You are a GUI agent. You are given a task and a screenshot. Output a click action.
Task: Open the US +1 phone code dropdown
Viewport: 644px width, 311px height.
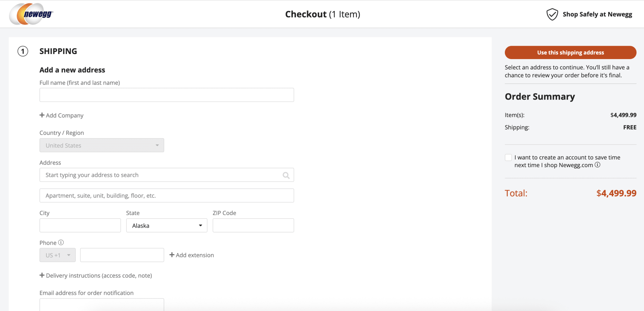pos(58,255)
